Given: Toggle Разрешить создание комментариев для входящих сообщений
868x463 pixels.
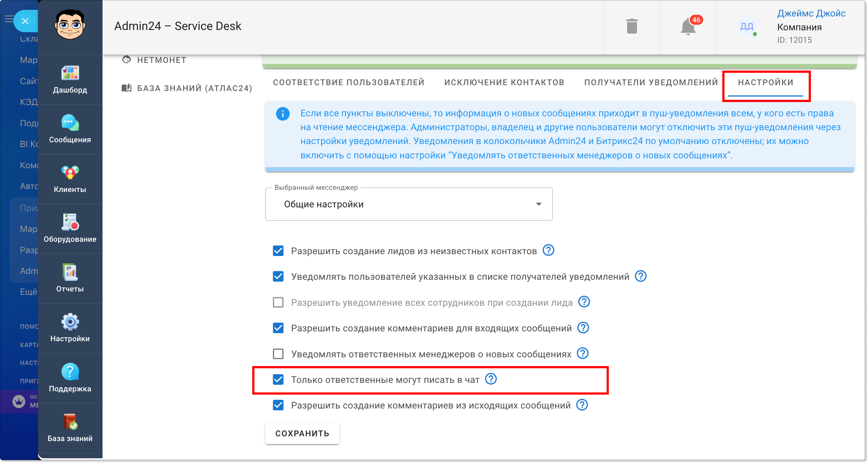Looking at the screenshot, I should tap(278, 328).
